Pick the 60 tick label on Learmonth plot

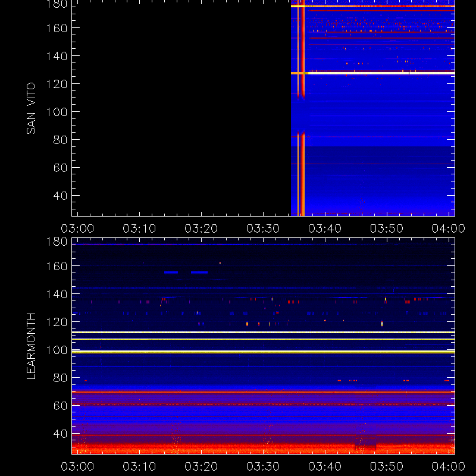60,406
